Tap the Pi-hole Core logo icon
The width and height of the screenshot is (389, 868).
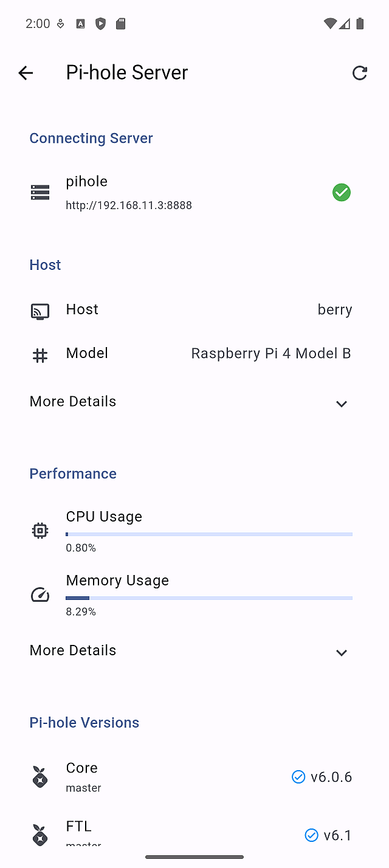pyautogui.click(x=40, y=777)
